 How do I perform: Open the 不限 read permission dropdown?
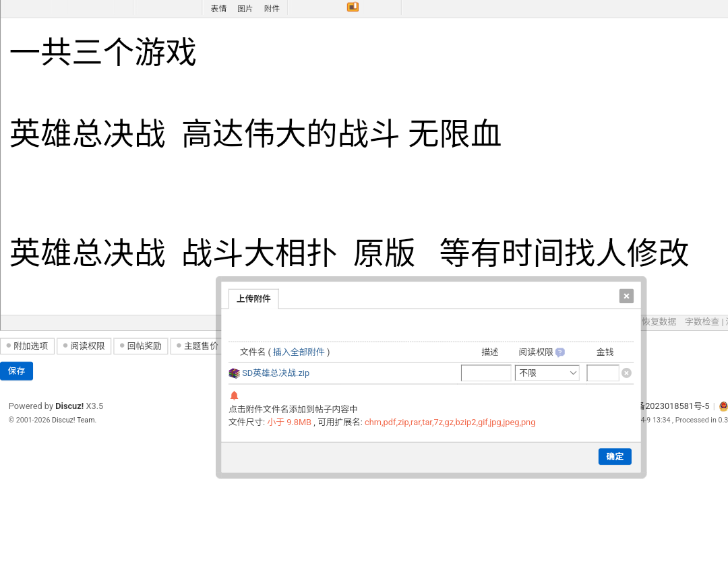pyautogui.click(x=547, y=373)
